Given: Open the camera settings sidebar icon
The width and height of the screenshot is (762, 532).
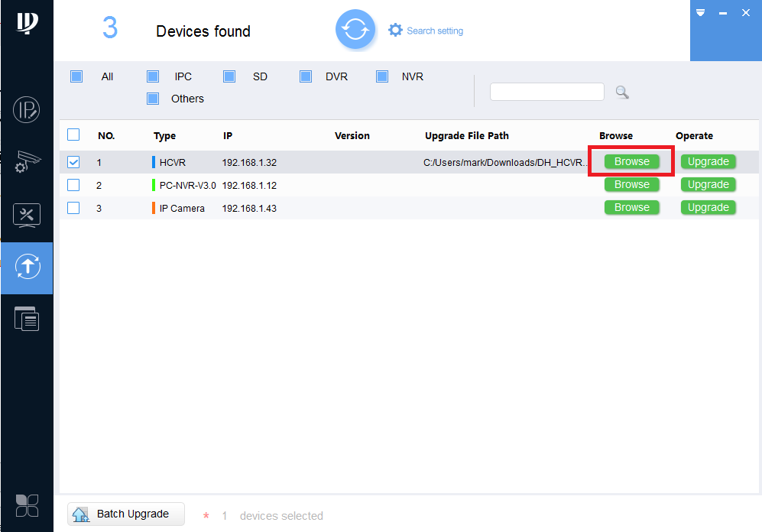Looking at the screenshot, I should tap(28, 162).
